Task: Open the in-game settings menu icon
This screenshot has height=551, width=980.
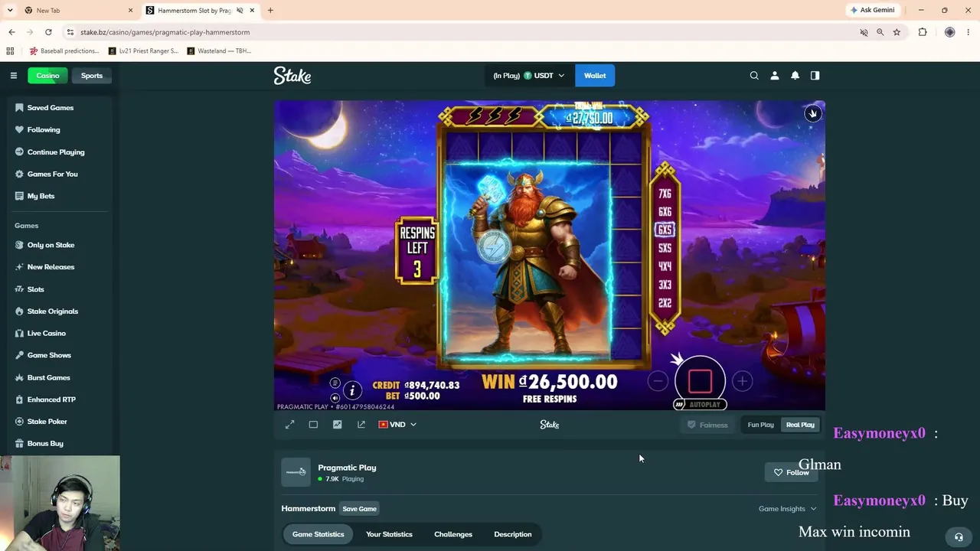Action: click(x=335, y=383)
